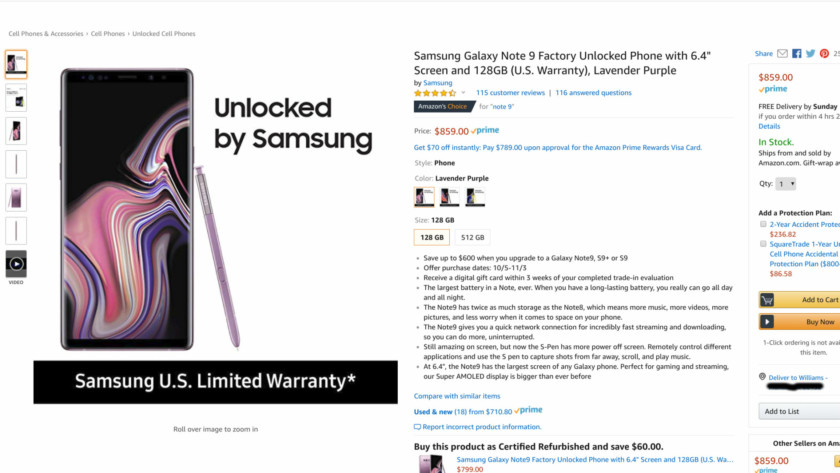The width and height of the screenshot is (840, 473).
Task: View the second product image thumbnail
Action: pos(16,98)
